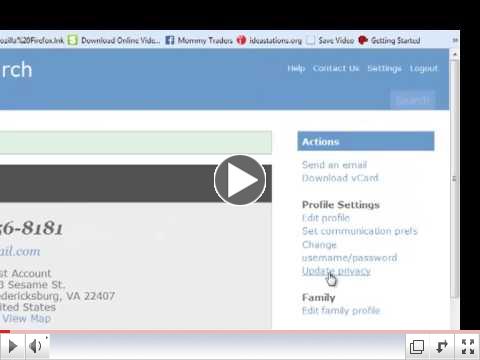
Task: Open the Getting Started bookmark
Action: pyautogui.click(x=389, y=41)
